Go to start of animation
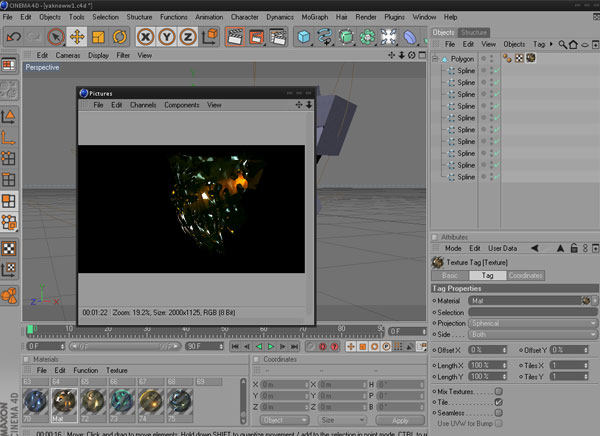Image resolution: width=600 pixels, height=436 pixels. pyautogui.click(x=235, y=346)
